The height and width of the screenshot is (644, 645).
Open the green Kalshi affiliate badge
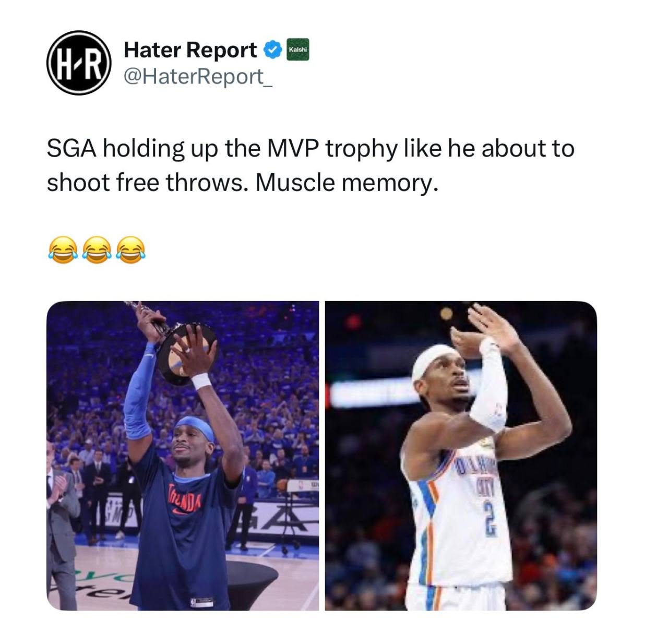click(298, 50)
